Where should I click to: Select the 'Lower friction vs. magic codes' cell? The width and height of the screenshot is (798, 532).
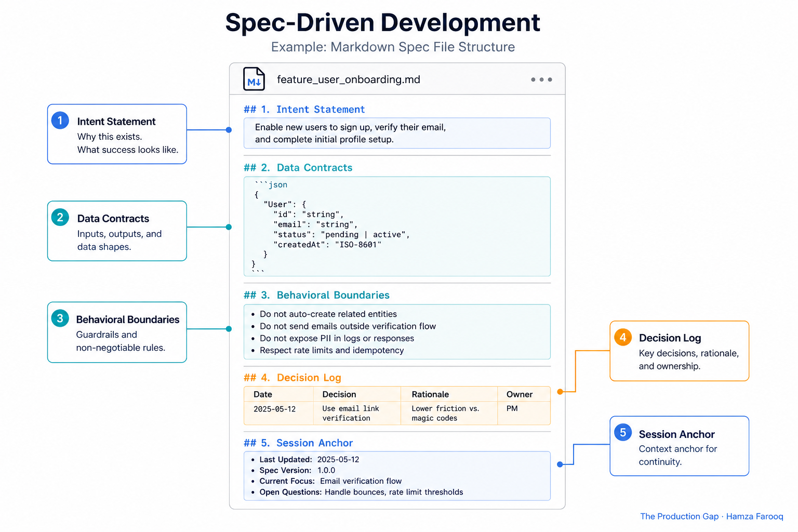tap(446, 413)
